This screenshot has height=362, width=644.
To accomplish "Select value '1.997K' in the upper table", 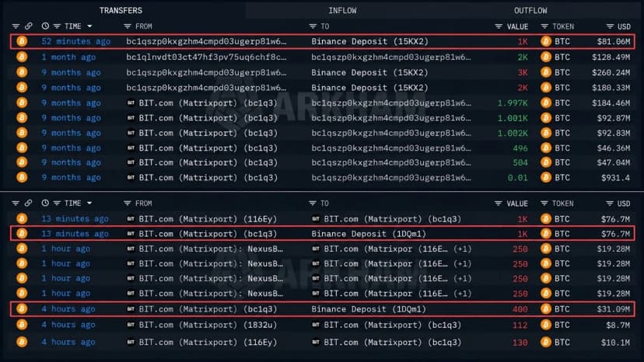I will (x=513, y=103).
